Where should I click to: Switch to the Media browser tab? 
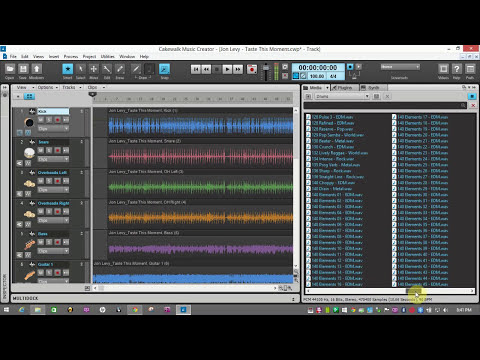pos(315,87)
